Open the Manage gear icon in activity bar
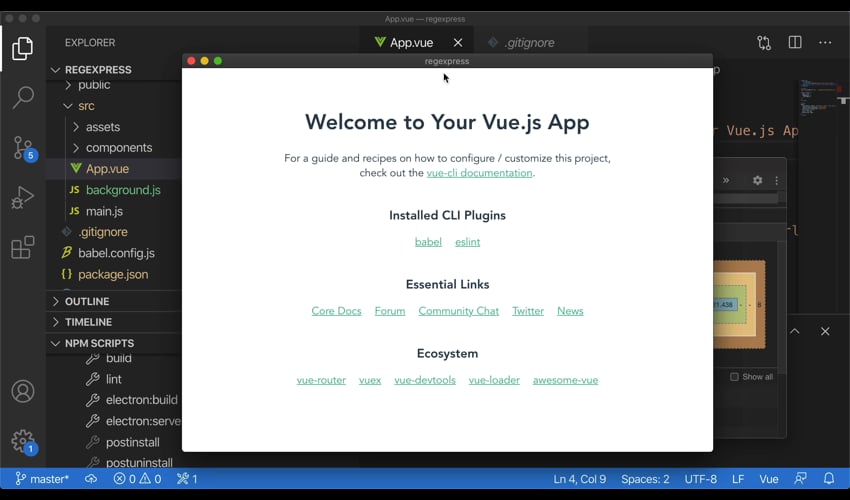 tap(24, 442)
